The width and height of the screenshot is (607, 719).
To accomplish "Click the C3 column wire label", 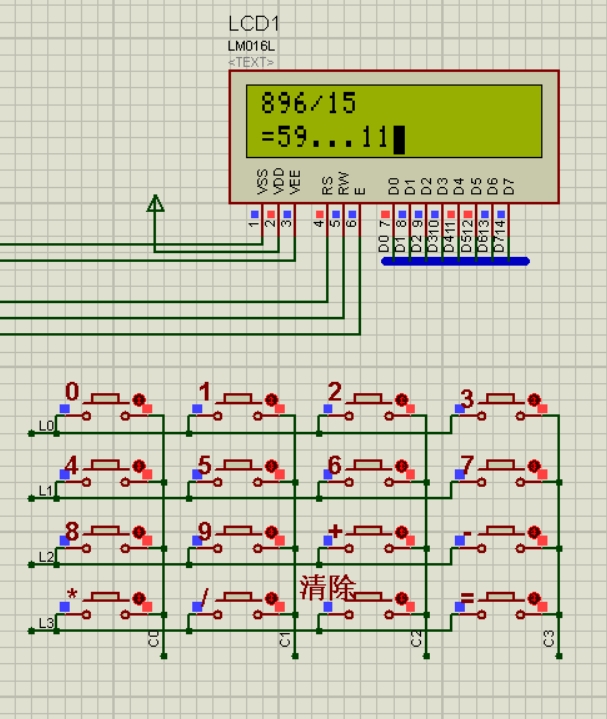I will pos(548,639).
